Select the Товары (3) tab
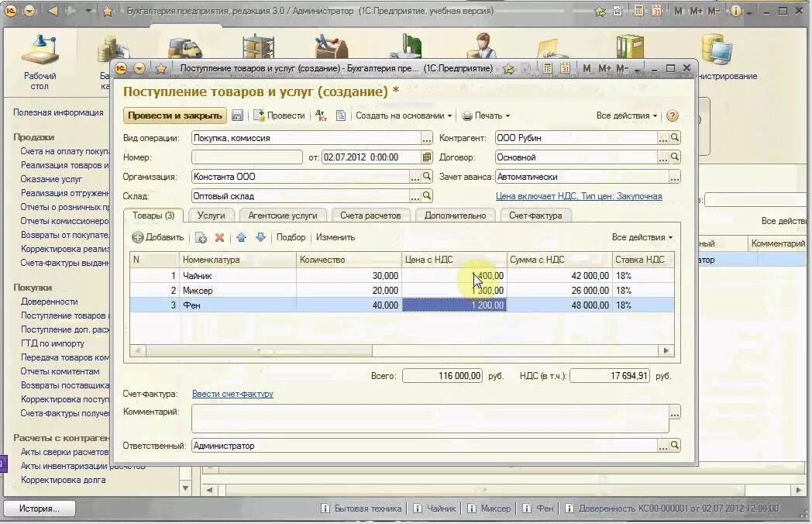This screenshot has width=812, height=524. pyautogui.click(x=153, y=215)
